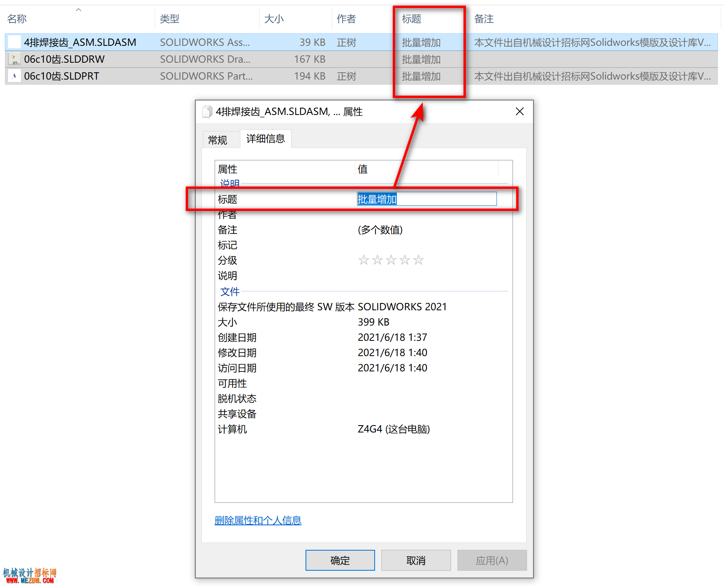The height and width of the screenshot is (588, 724).
Task: Set rating to five stars in 分级
Action: (x=418, y=260)
